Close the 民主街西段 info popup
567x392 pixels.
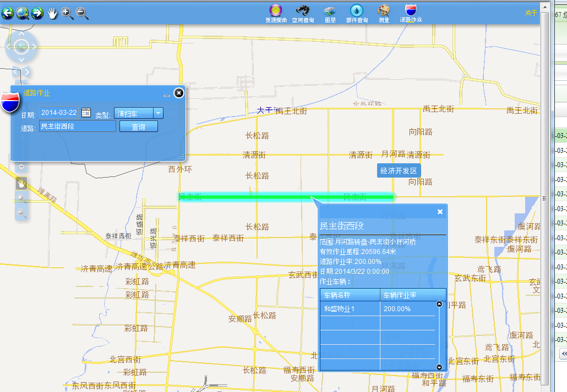pos(440,212)
